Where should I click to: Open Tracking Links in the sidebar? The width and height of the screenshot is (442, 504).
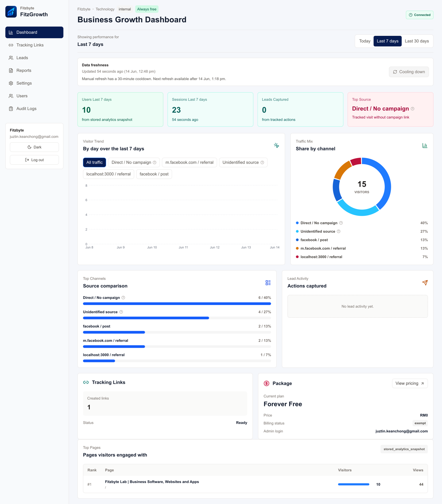point(34,45)
